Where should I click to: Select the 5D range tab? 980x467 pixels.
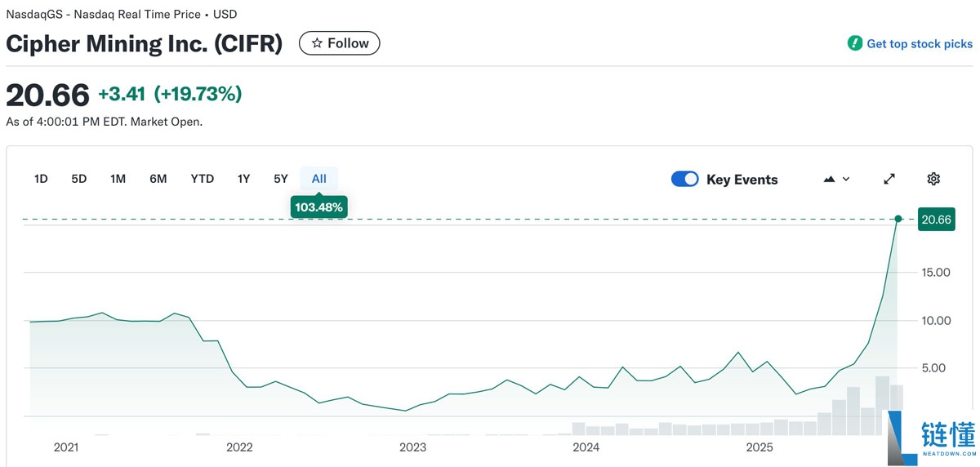(x=79, y=179)
